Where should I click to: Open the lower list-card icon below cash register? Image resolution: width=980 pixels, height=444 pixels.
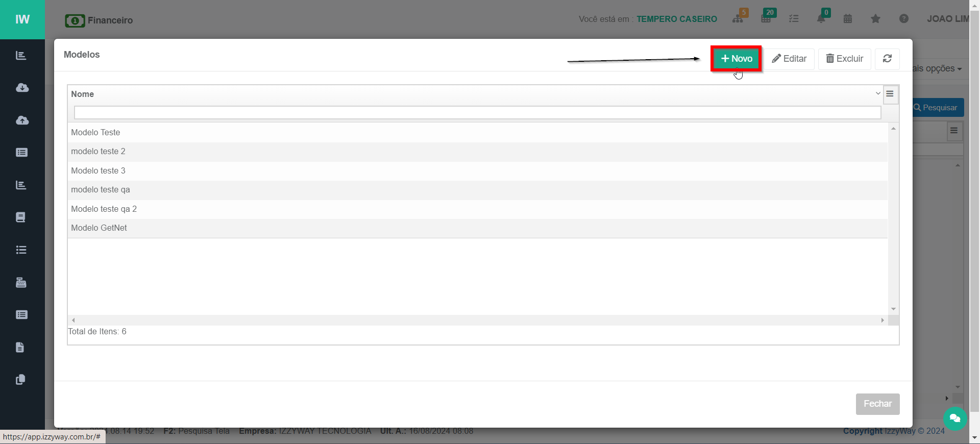[21, 315]
